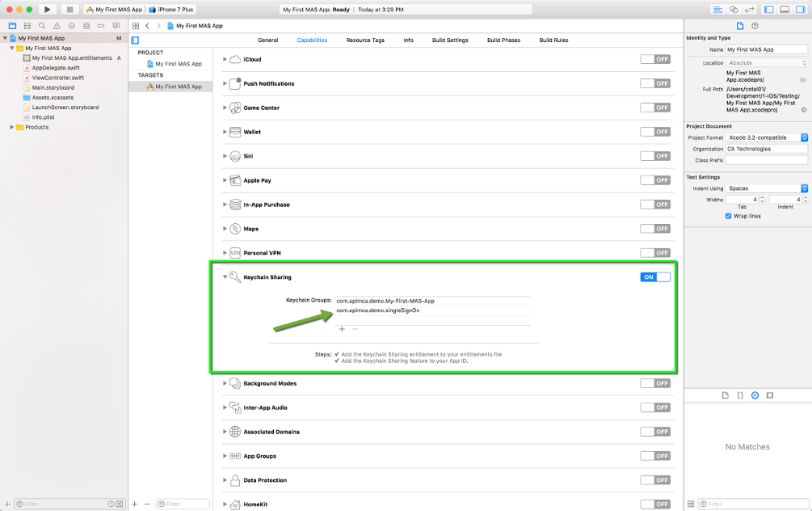The image size is (812, 511).
Task: Stop the running scheme
Action: (x=69, y=10)
